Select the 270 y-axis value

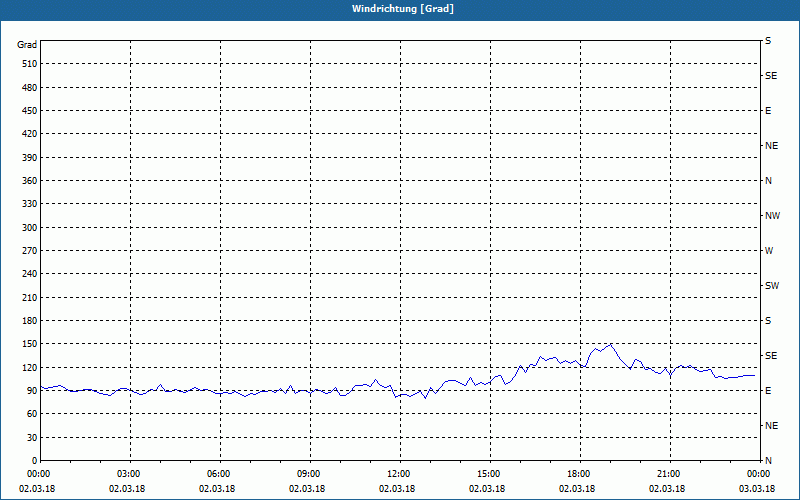[30, 251]
